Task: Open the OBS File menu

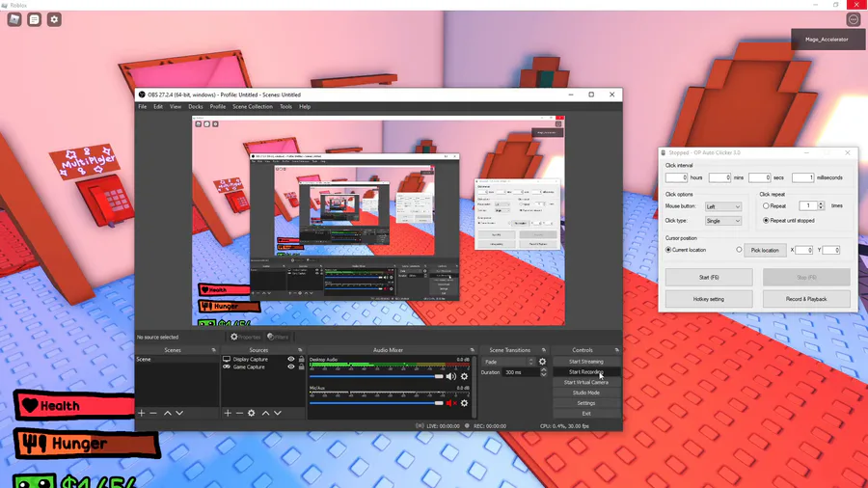Action: 143,107
